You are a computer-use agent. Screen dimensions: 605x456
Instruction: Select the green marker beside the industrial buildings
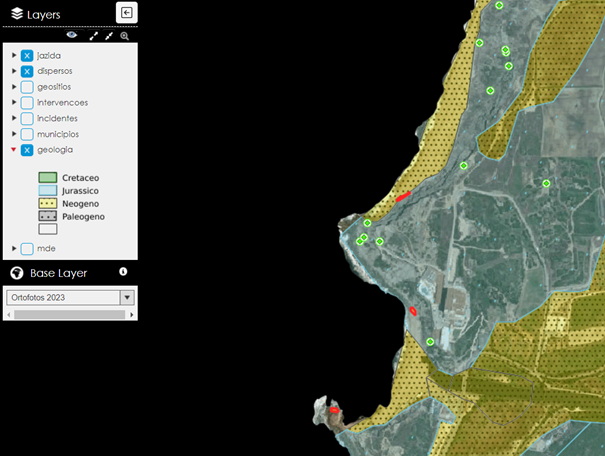click(x=430, y=342)
